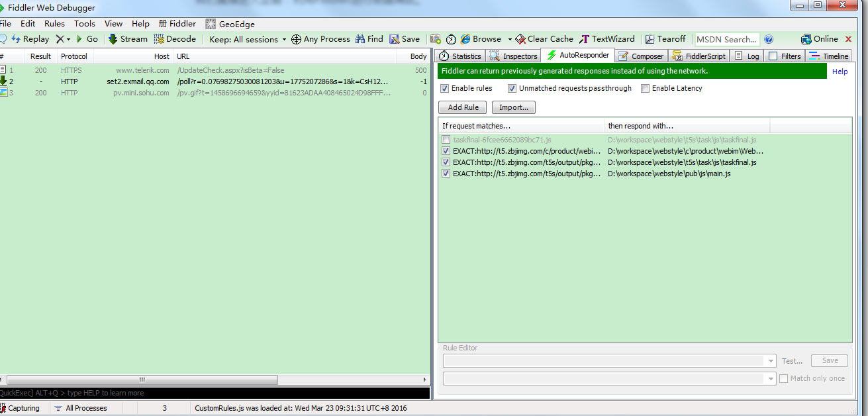868x416 pixels.
Task: Toggle Unmatched requests passthrough checkbox
Action: pyautogui.click(x=512, y=88)
